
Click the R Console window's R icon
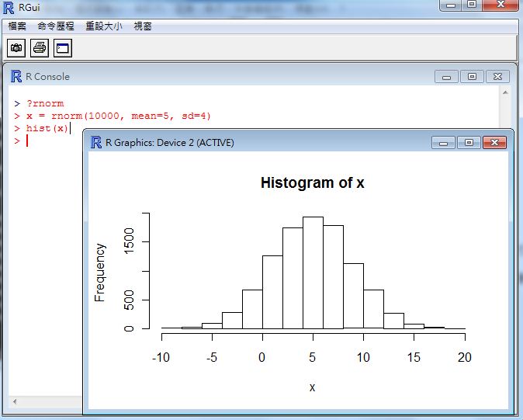16,76
